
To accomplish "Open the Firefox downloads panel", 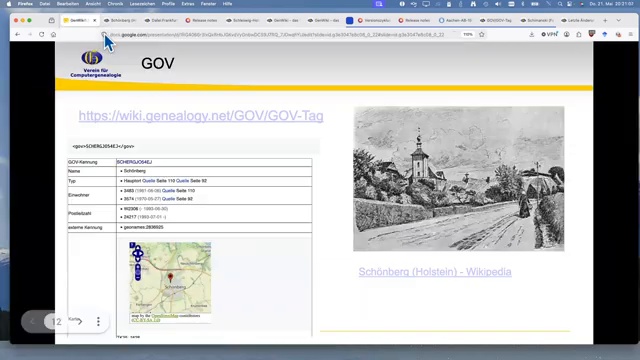I will 531,35.
